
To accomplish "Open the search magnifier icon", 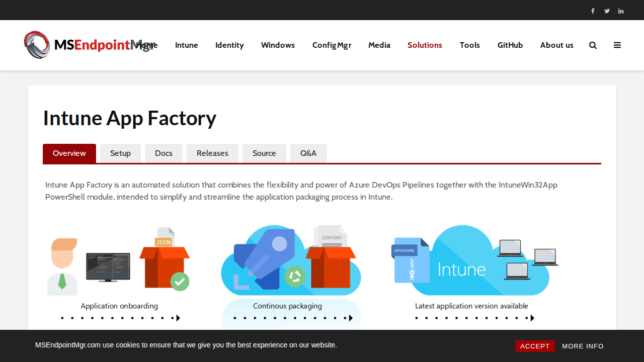I will click(593, 45).
